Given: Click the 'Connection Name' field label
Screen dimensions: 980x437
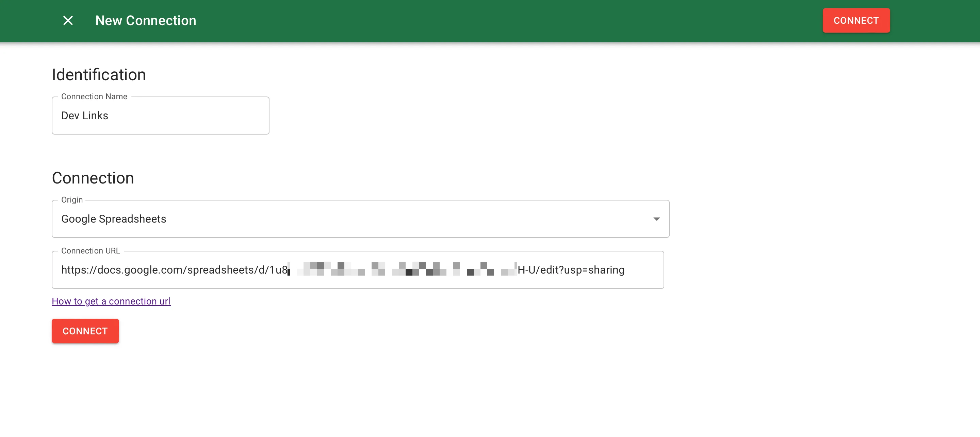Looking at the screenshot, I should pyautogui.click(x=94, y=97).
